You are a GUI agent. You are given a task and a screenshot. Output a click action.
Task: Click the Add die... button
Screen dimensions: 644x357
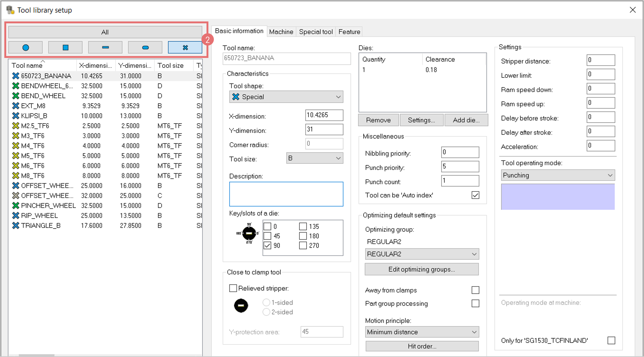pos(466,120)
